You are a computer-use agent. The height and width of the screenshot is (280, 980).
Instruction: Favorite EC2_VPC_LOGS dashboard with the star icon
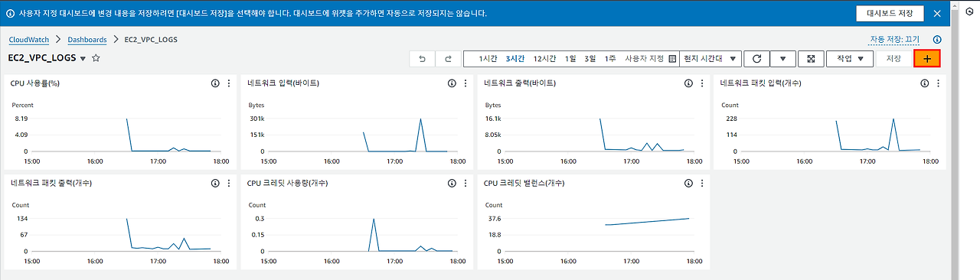(96, 58)
